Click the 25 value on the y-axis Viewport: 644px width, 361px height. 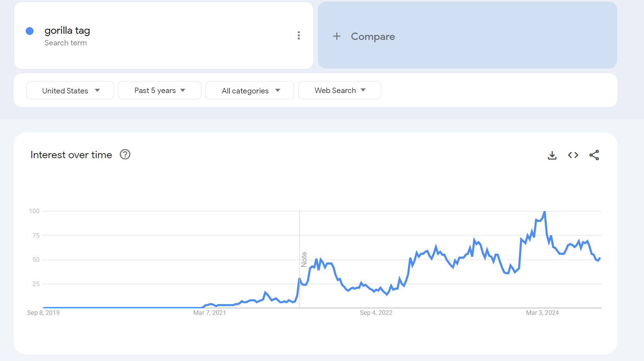[x=36, y=284]
